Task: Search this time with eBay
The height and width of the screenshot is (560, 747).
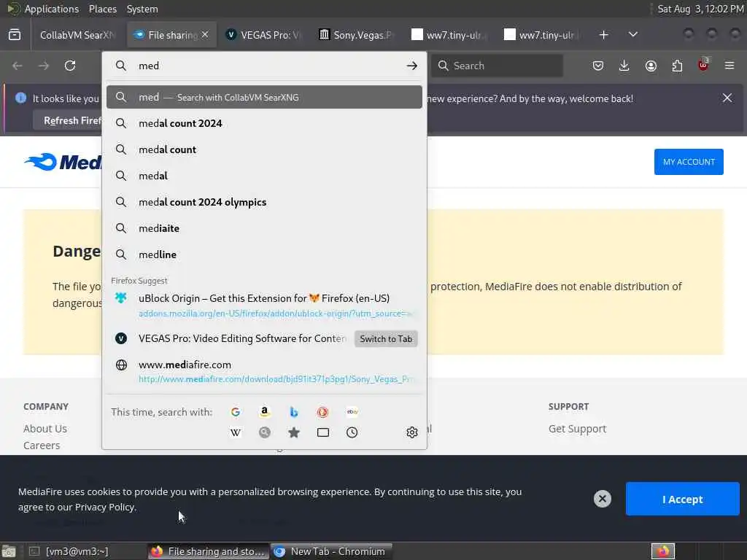Action: [352, 412]
